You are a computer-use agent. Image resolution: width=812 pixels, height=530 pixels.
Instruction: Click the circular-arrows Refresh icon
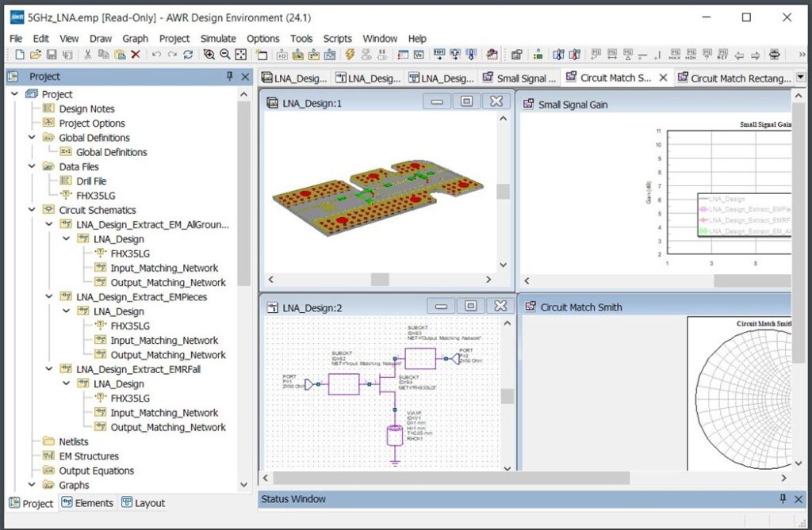188,55
